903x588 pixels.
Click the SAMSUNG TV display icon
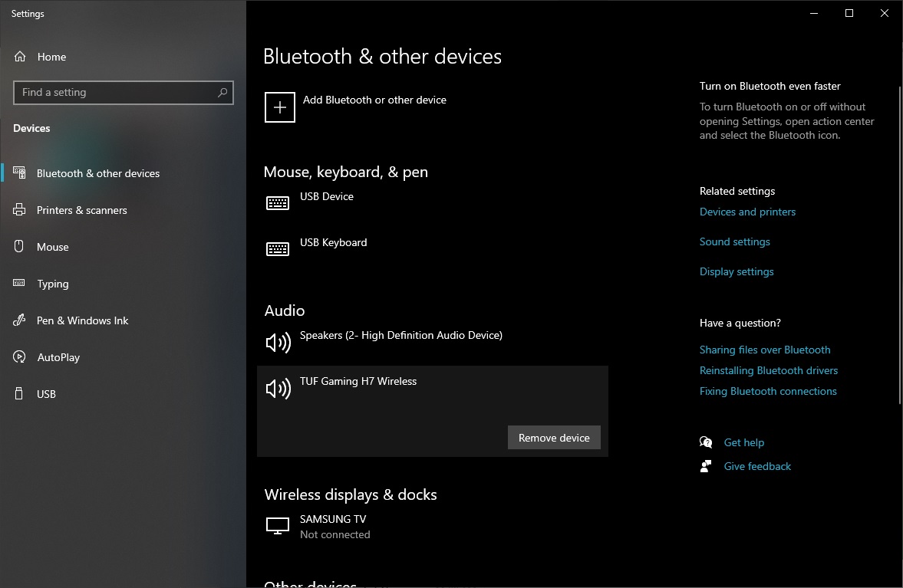278,526
